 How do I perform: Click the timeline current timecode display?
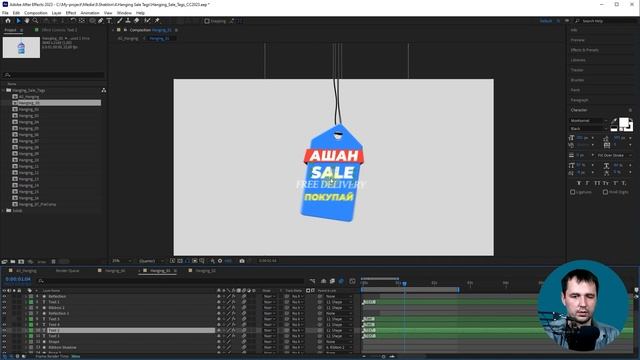(18, 279)
